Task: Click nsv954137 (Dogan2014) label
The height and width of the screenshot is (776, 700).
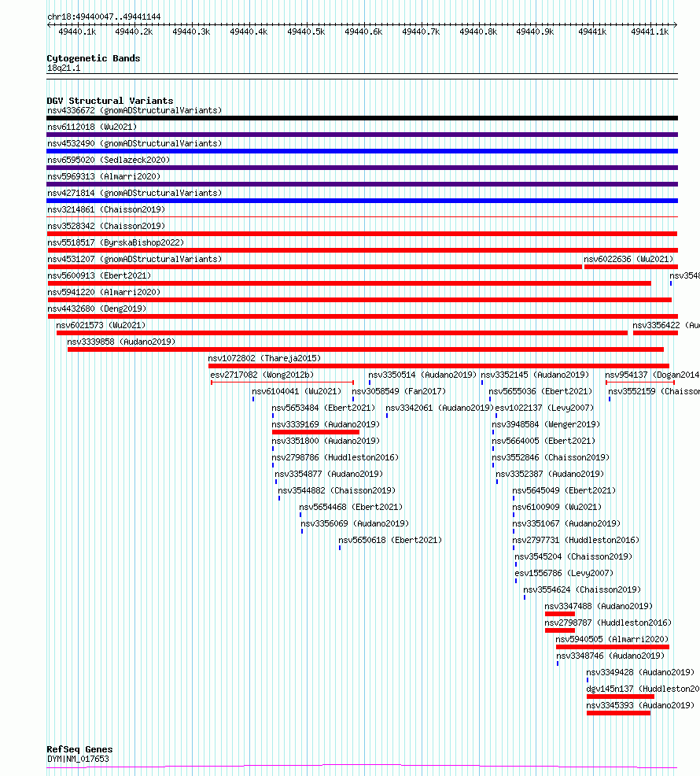Action: point(652,375)
